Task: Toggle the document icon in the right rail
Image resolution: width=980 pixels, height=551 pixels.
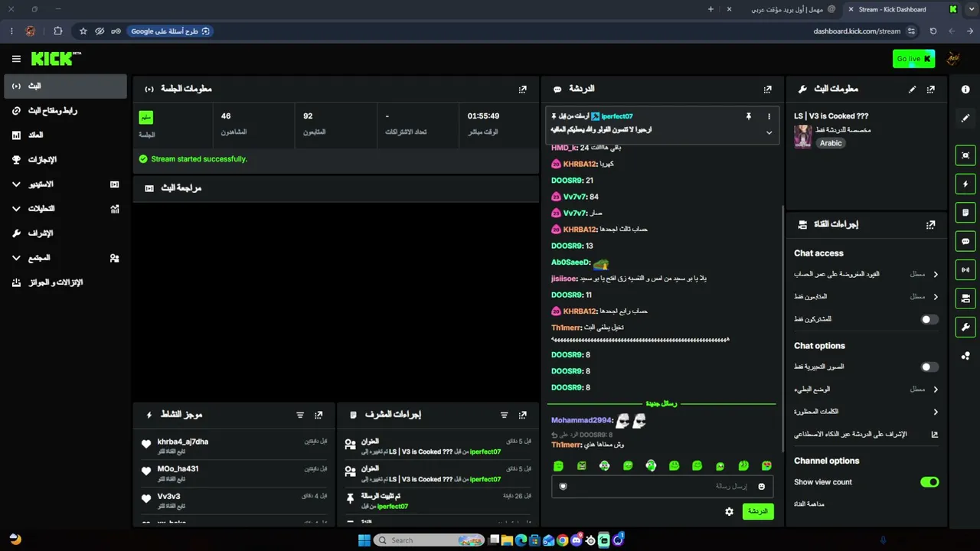Action: (x=965, y=212)
